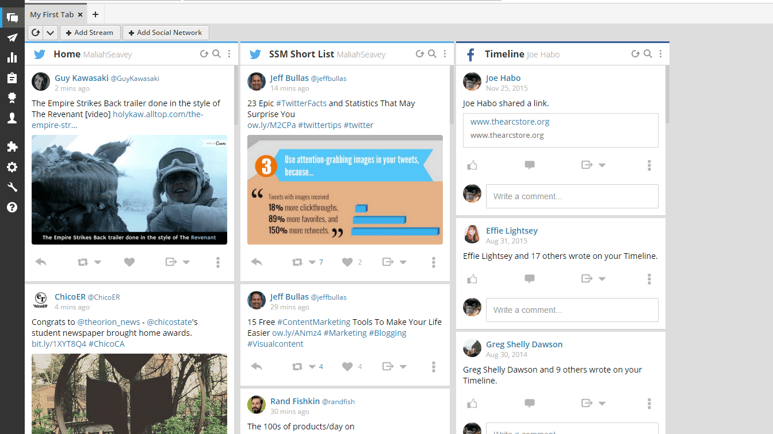The image size is (773, 434).
Task: Open the Publisher paper plane icon
Action: pos(12,38)
